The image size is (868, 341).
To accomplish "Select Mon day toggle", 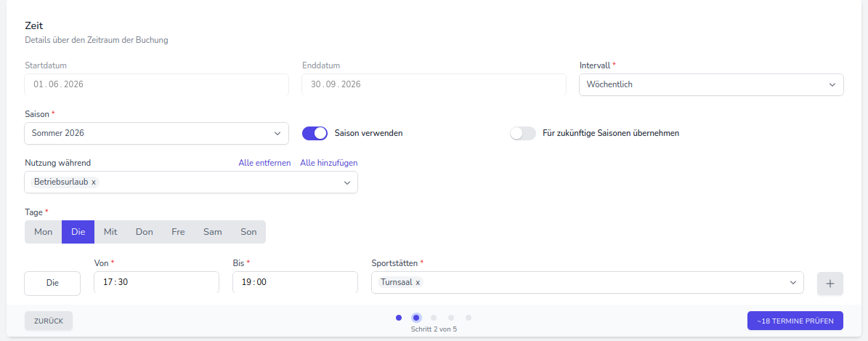I will tap(44, 232).
